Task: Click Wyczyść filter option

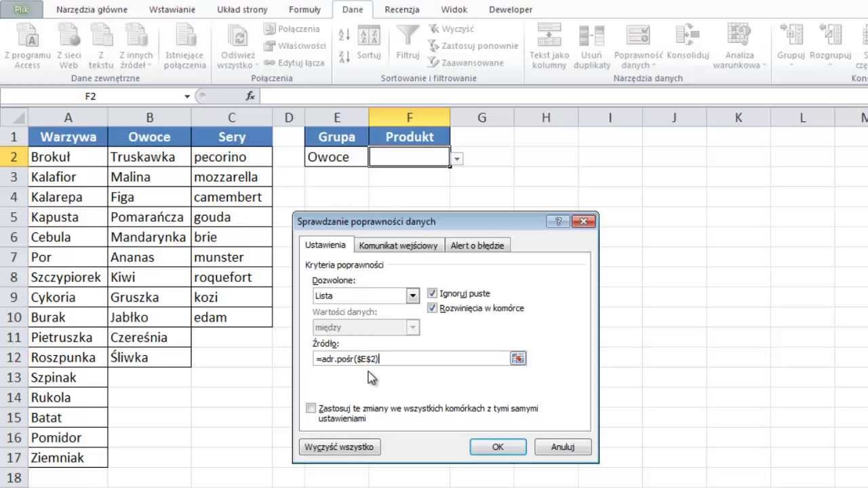Action: pos(451,29)
